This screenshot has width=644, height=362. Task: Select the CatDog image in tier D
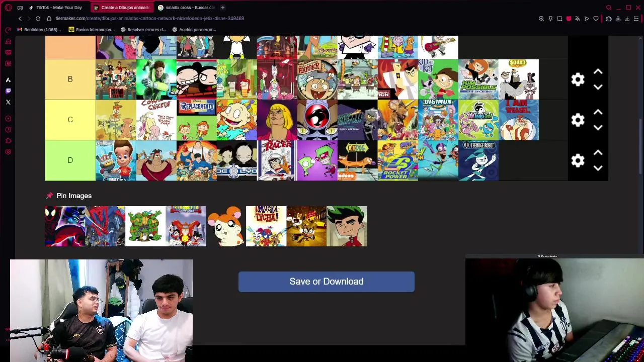[358, 160]
